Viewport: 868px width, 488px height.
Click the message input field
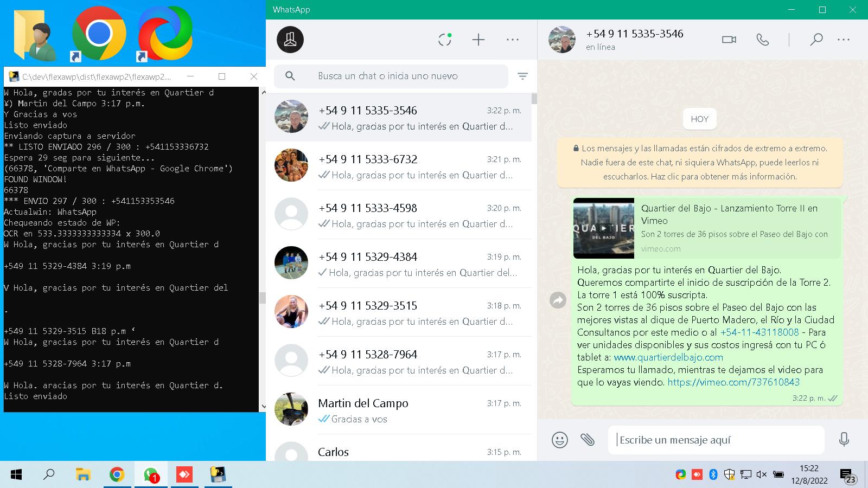716,440
